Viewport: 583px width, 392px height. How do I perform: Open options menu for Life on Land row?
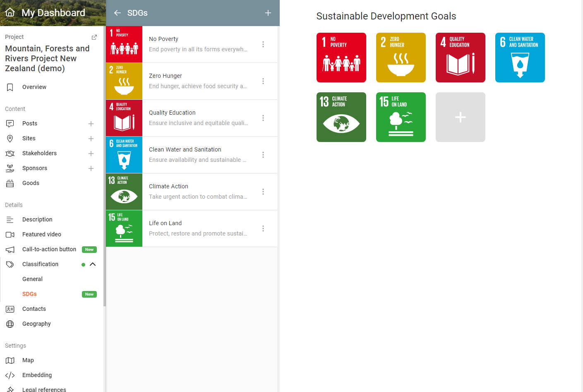(263, 228)
